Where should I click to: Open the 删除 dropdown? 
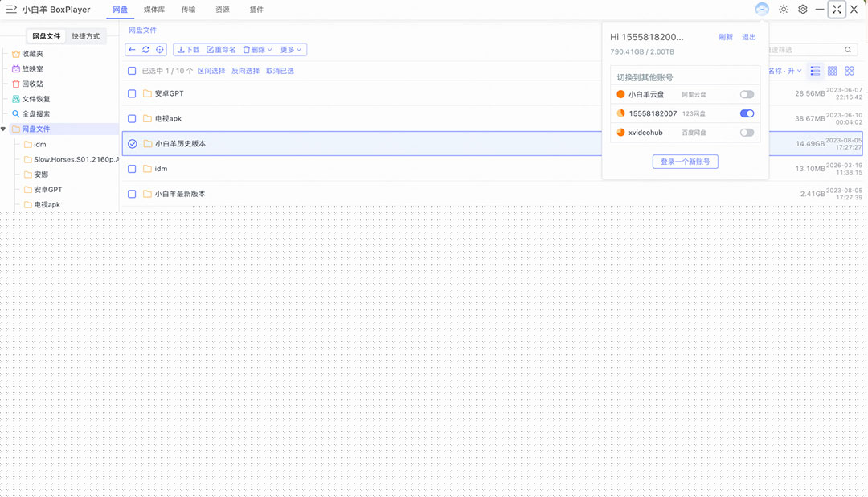pos(258,50)
